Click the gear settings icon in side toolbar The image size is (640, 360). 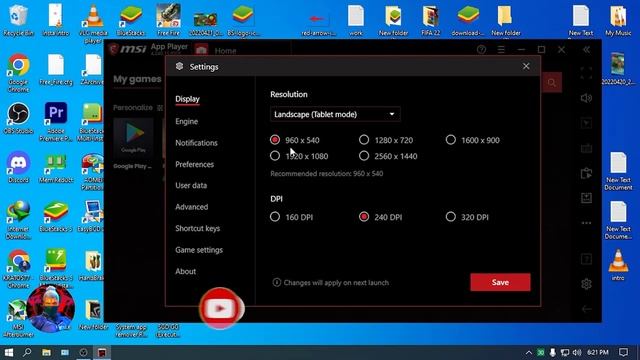(x=586, y=284)
